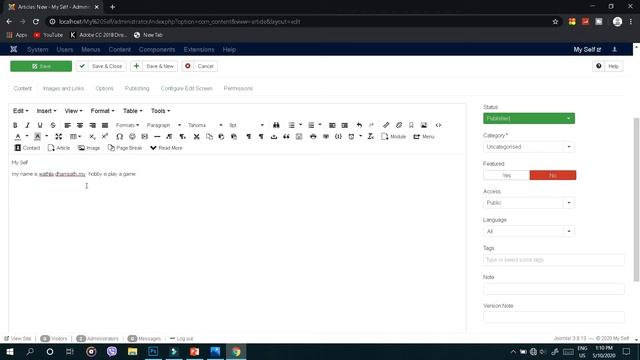Pick background color highlighted A icon
Image resolution: width=640 pixels, height=360 pixels.
coord(37,137)
